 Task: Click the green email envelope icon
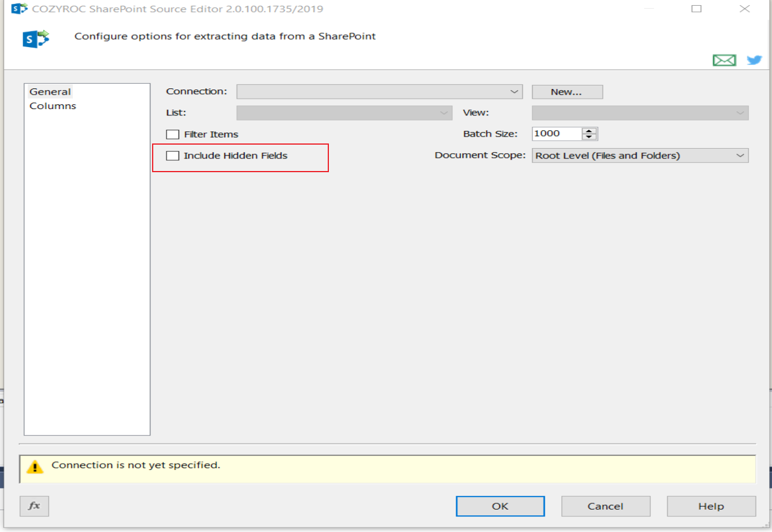pyautogui.click(x=724, y=60)
